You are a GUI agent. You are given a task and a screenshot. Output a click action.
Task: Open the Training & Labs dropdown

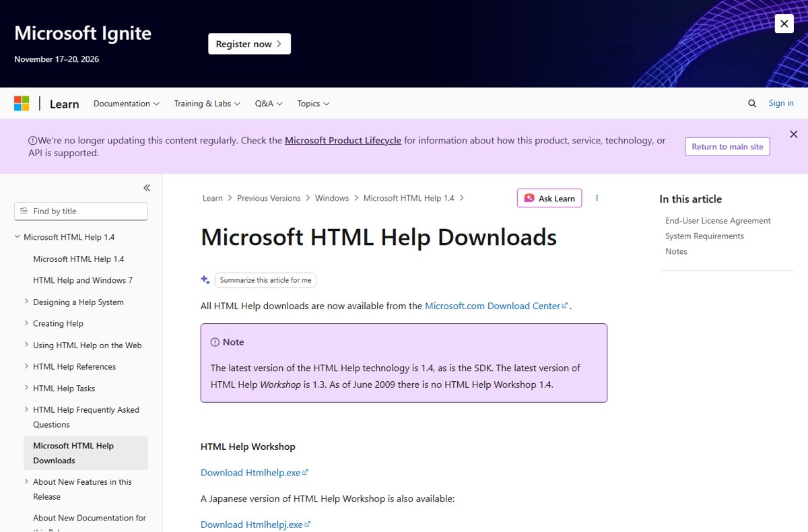point(207,104)
